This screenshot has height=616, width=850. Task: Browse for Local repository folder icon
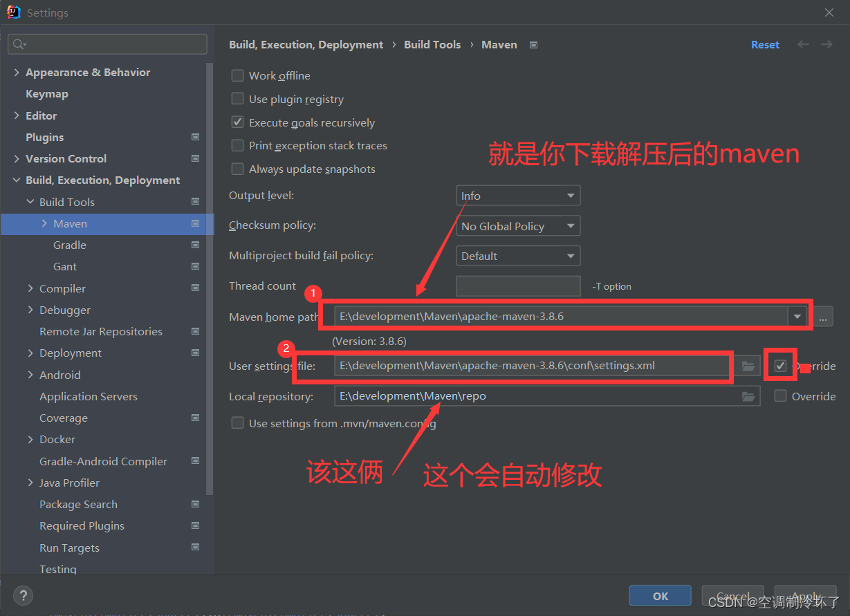(x=748, y=396)
